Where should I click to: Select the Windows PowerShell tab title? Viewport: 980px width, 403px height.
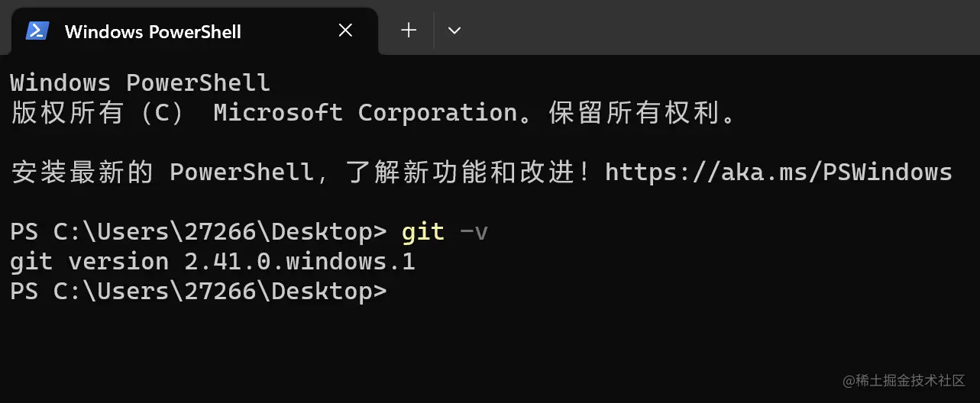[x=153, y=31]
